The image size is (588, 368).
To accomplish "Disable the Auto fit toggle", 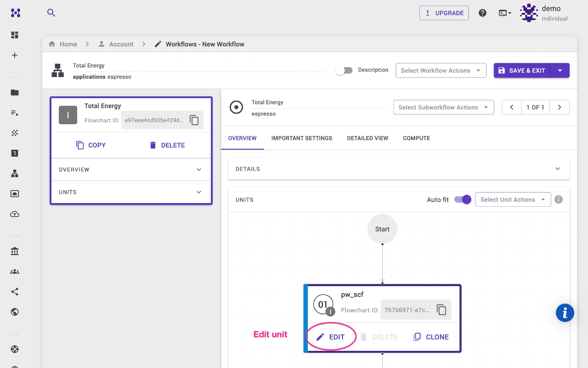I will click(463, 200).
